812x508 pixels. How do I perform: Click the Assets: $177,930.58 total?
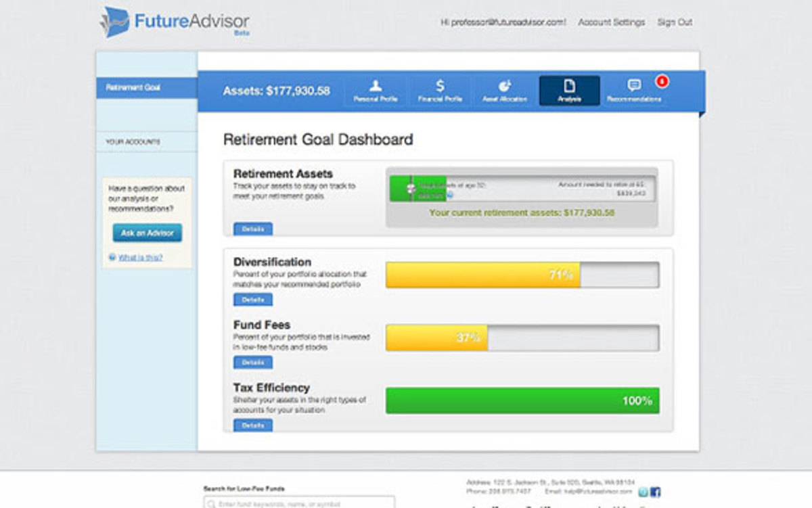276,91
